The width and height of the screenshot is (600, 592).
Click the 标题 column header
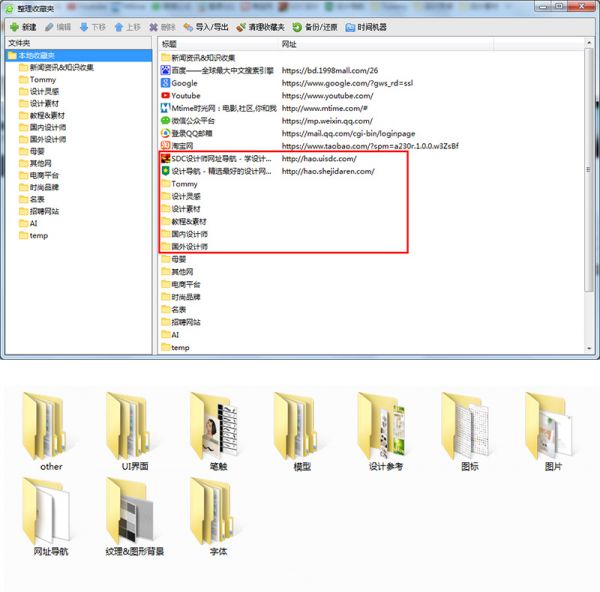point(169,44)
